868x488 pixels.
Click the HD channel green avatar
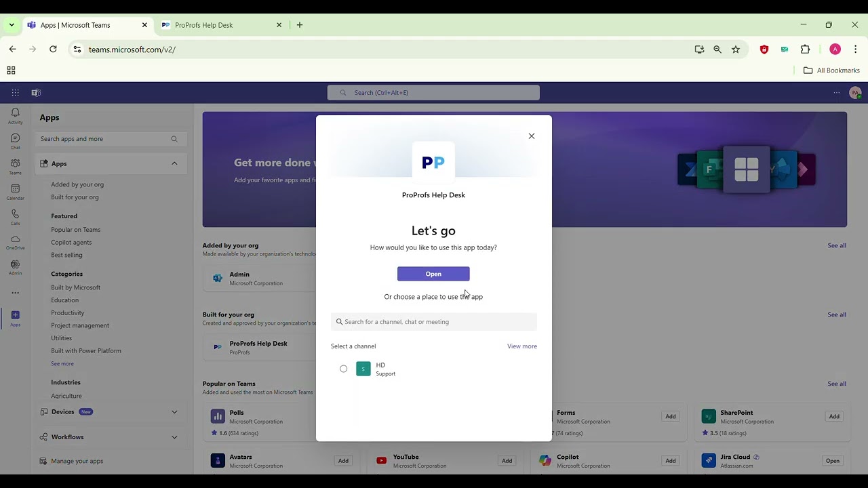(x=363, y=369)
